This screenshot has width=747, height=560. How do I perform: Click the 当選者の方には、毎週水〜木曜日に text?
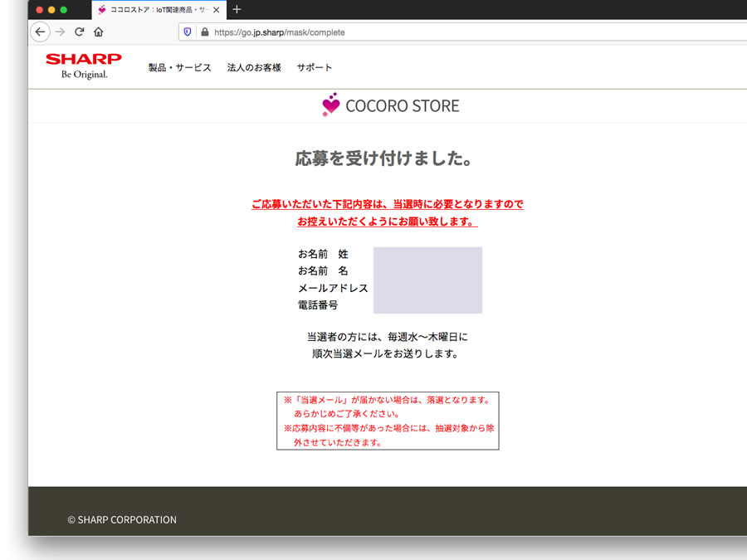[x=388, y=337]
